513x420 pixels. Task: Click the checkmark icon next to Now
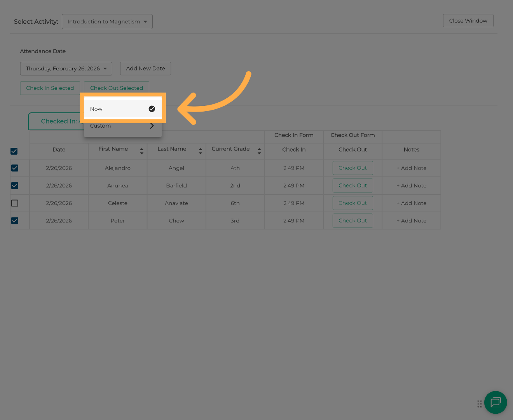pos(152,109)
